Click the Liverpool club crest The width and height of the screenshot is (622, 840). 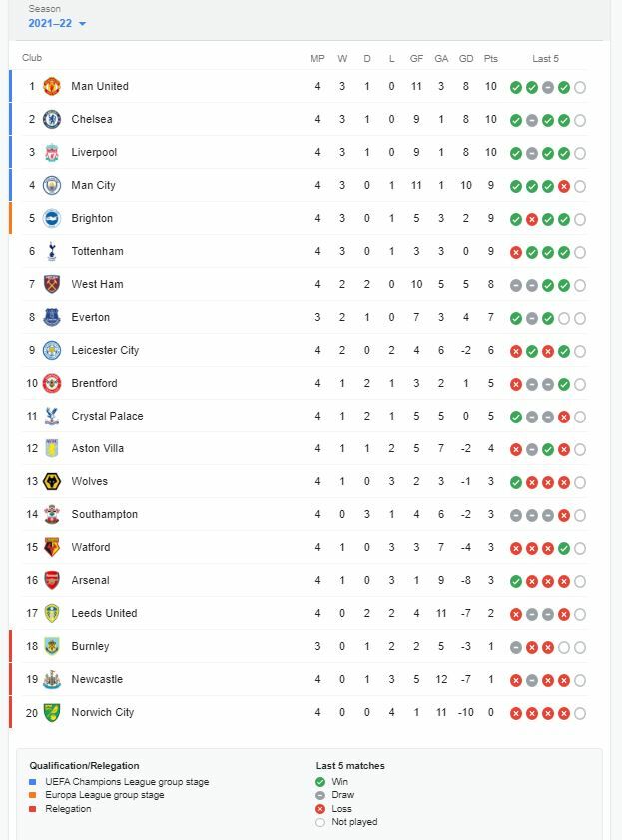coord(52,152)
